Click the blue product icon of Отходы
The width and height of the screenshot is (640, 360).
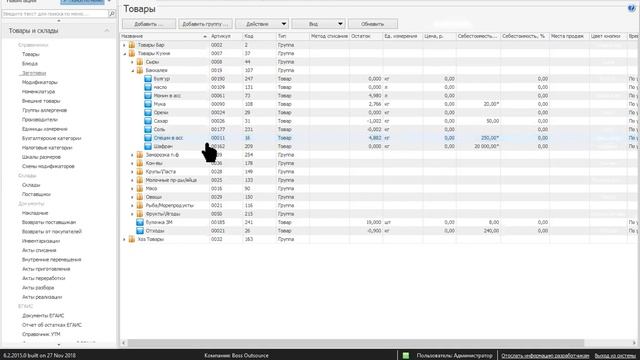click(140, 231)
